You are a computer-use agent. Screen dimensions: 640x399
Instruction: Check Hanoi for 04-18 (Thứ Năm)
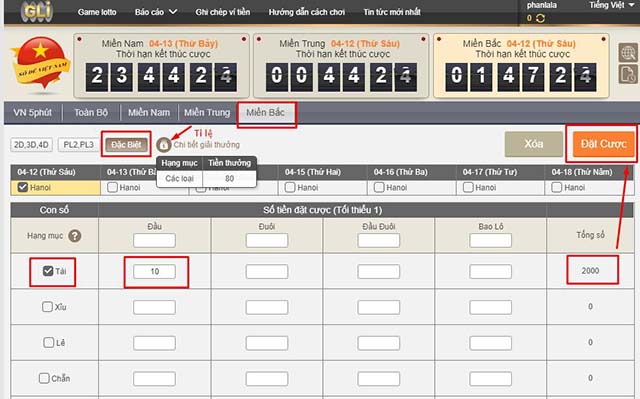[557, 187]
